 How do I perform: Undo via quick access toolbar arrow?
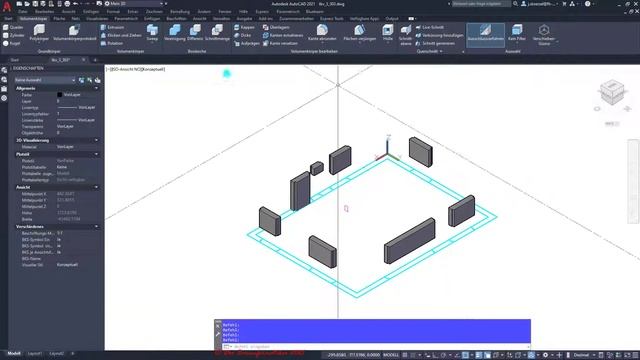point(76,4)
